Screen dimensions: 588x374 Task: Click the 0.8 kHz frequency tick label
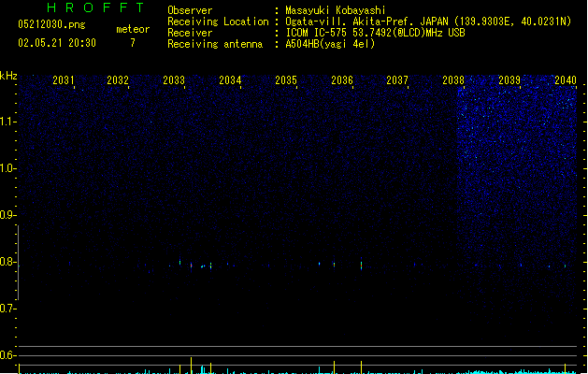coord(7,262)
